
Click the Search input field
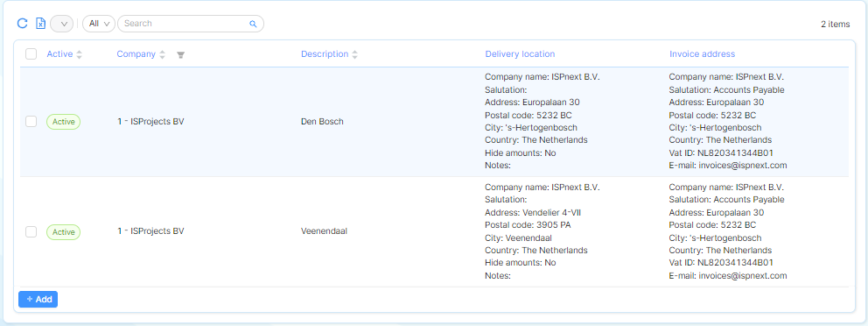click(191, 24)
